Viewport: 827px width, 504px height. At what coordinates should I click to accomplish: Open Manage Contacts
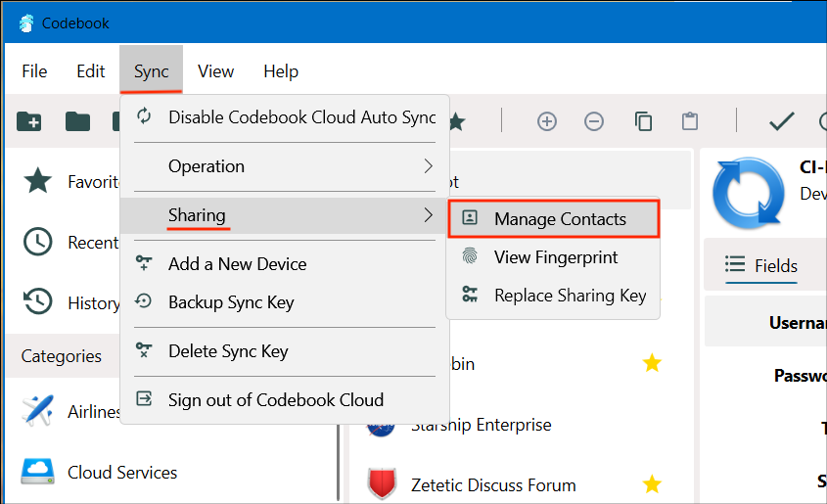(x=553, y=219)
